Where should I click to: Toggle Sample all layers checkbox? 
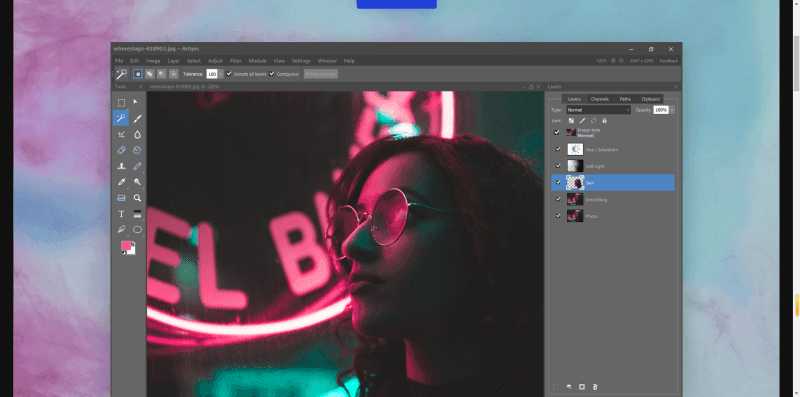[229, 74]
